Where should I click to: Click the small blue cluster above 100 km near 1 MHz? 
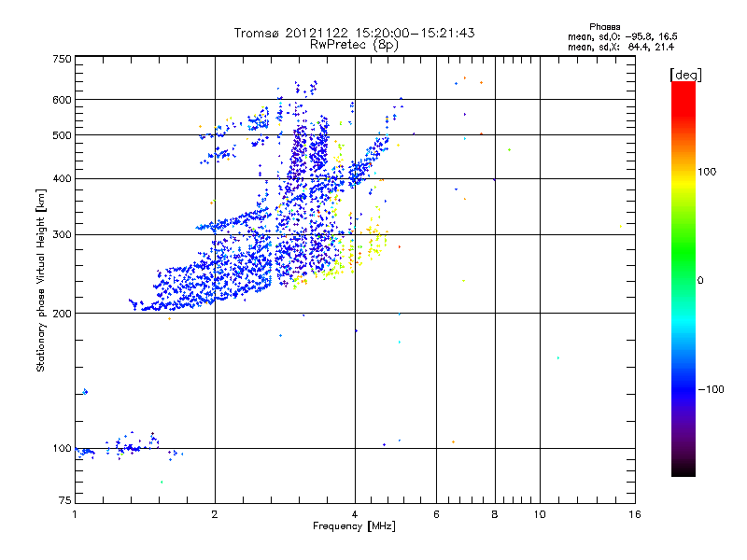(x=85, y=392)
